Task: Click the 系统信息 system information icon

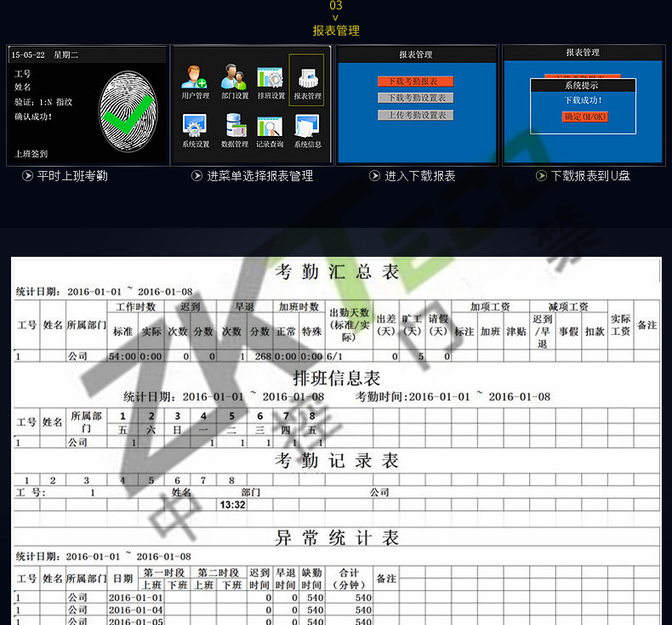Action: pyautogui.click(x=307, y=128)
